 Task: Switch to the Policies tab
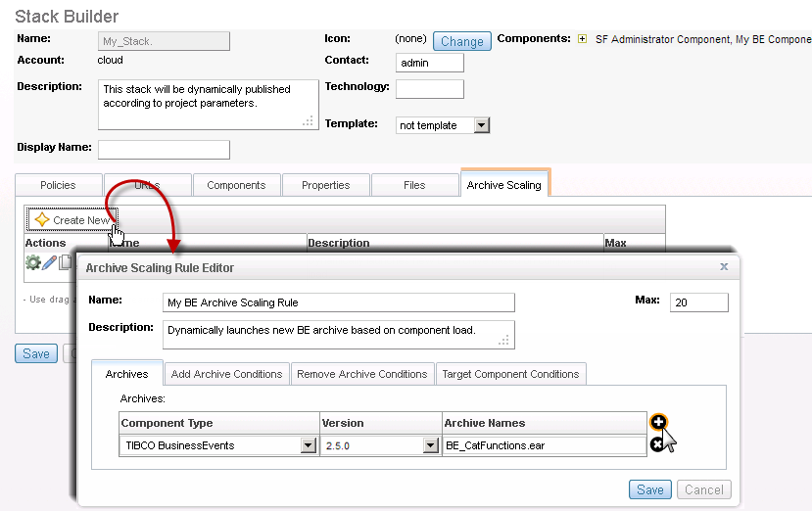(58, 185)
